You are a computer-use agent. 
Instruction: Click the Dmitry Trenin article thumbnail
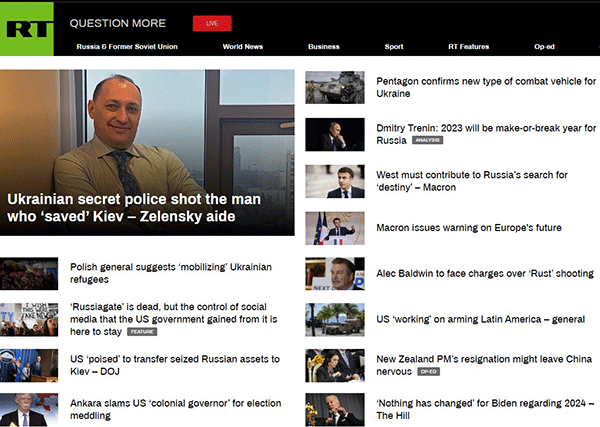pyautogui.click(x=335, y=134)
